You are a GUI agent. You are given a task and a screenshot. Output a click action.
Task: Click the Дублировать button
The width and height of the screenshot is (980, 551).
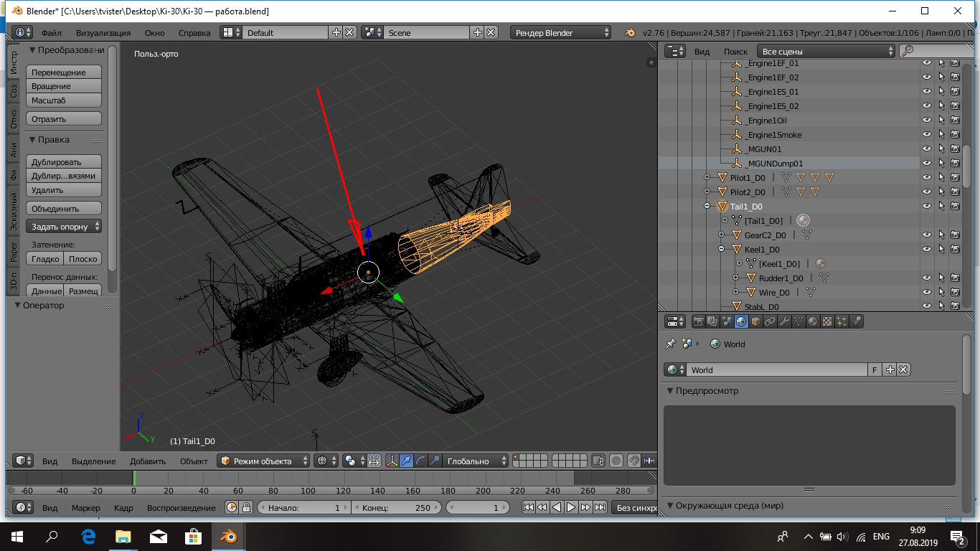coord(63,162)
